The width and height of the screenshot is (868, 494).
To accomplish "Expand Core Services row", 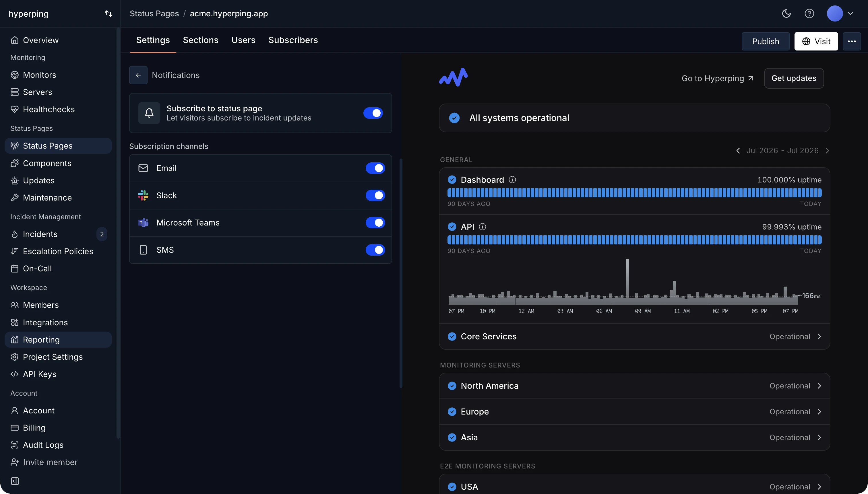I will pyautogui.click(x=634, y=337).
